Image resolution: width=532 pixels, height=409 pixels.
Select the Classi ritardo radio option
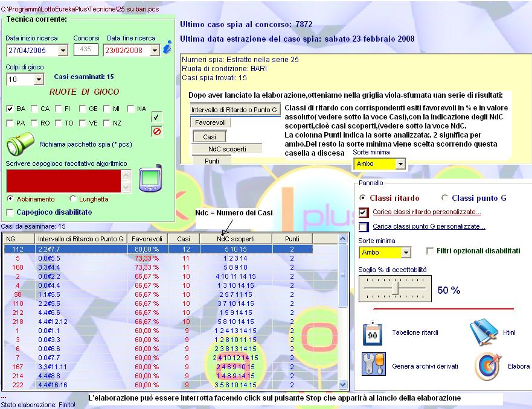(362, 197)
